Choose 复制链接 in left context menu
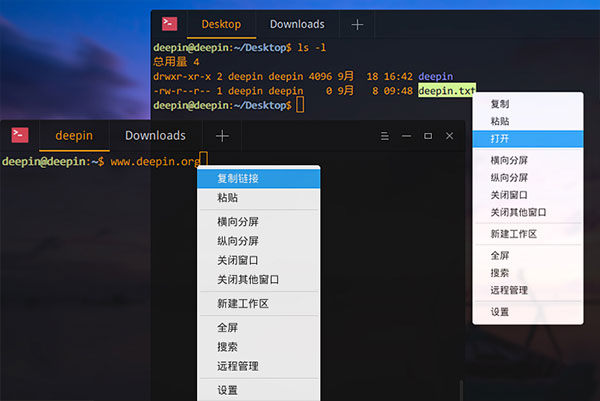Screen dimensions: 600x401 pos(259,178)
